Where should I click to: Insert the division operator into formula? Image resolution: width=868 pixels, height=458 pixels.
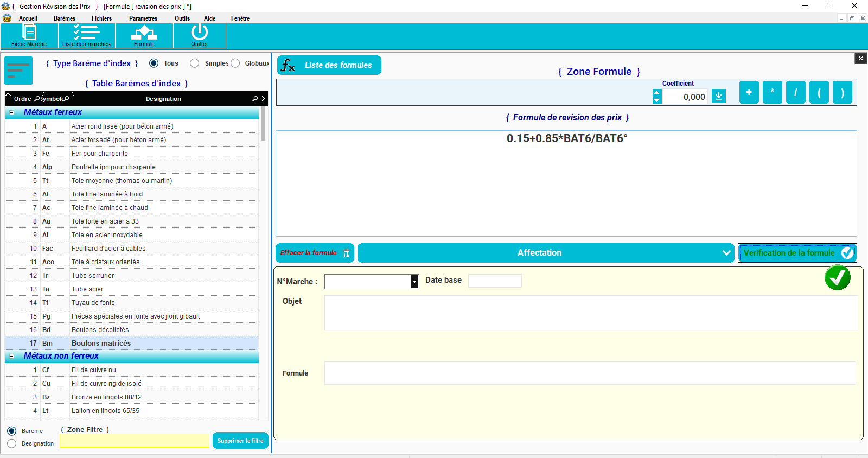pyautogui.click(x=795, y=92)
